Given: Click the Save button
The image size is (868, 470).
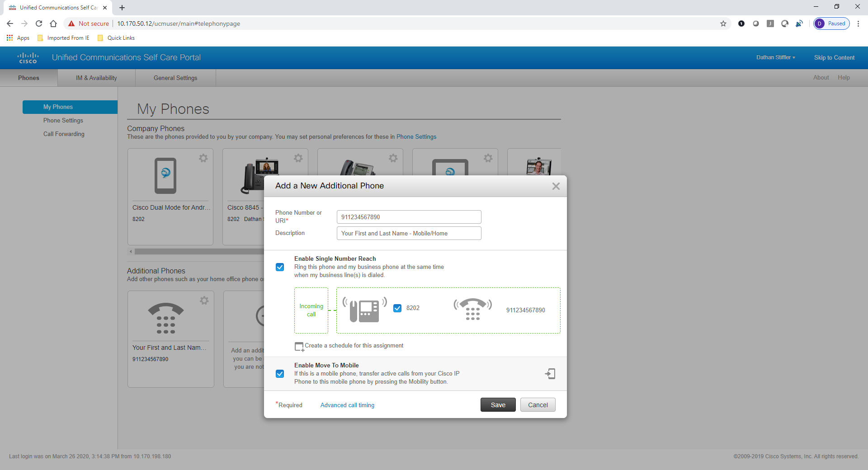Looking at the screenshot, I should [x=498, y=405].
